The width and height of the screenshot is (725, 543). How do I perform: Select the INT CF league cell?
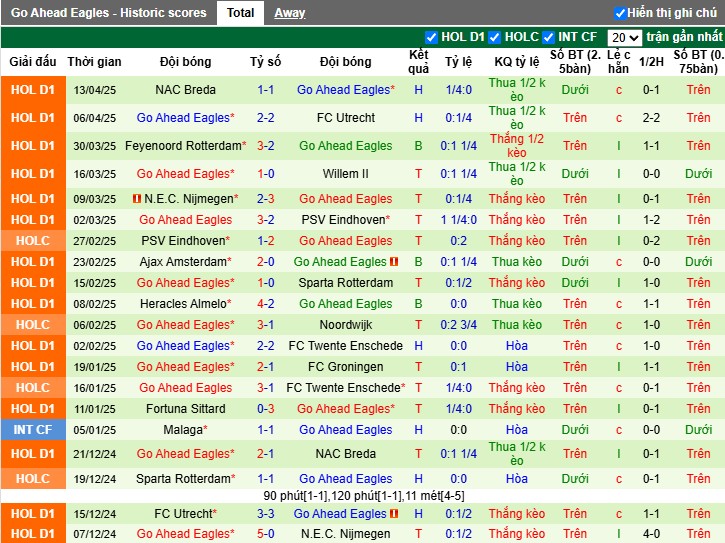(33, 430)
